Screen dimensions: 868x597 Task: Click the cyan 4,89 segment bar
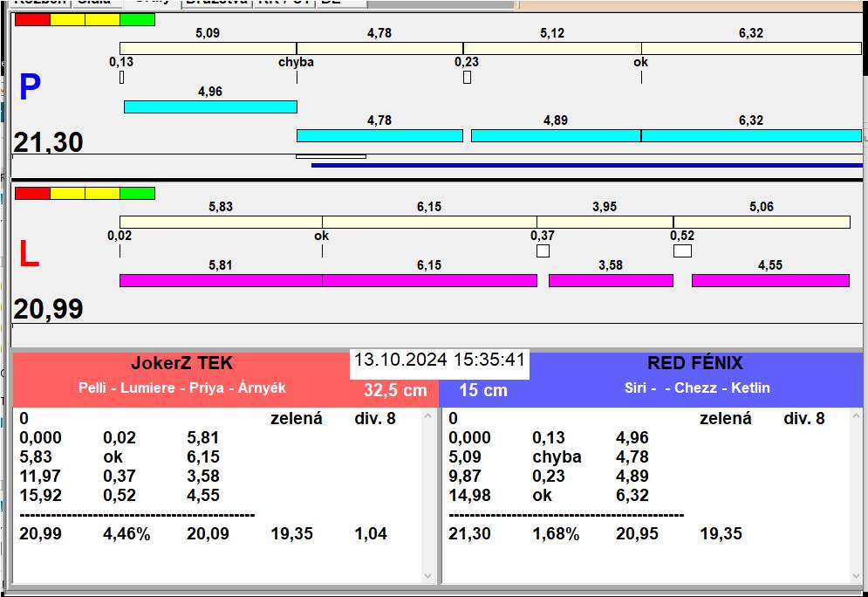tap(556, 135)
